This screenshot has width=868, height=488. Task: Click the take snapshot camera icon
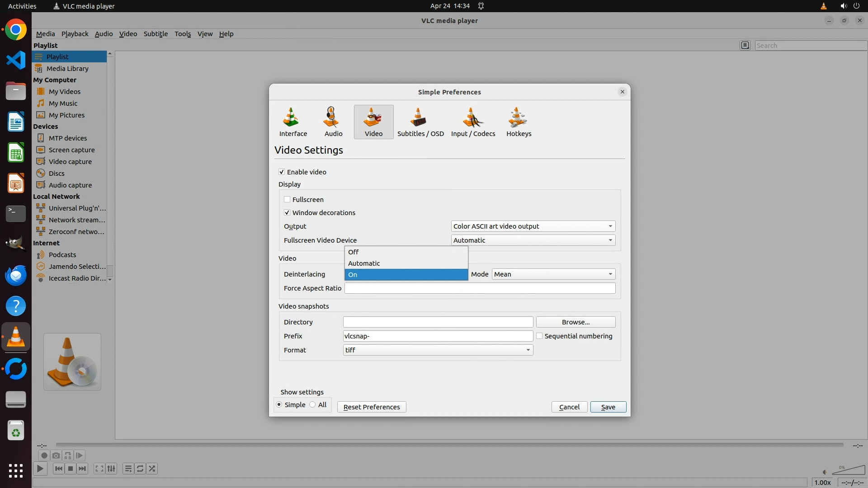[56, 455]
